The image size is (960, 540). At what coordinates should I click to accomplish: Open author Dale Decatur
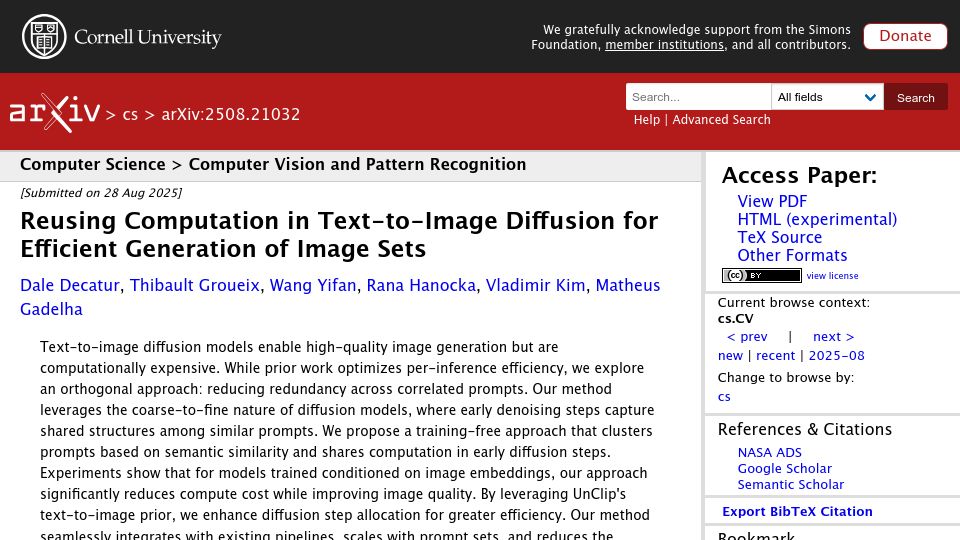(x=70, y=285)
